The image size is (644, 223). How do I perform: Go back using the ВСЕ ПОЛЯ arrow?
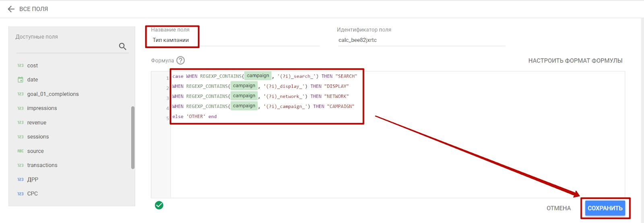[11, 9]
